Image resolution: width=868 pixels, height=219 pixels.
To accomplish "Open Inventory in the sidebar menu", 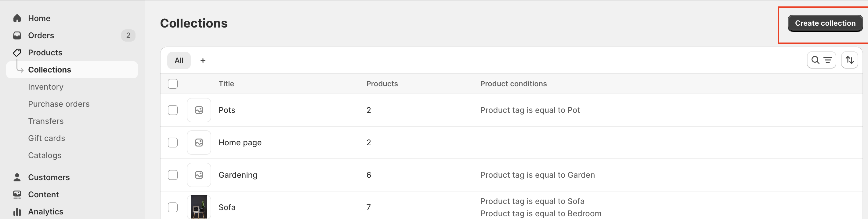I will (46, 87).
